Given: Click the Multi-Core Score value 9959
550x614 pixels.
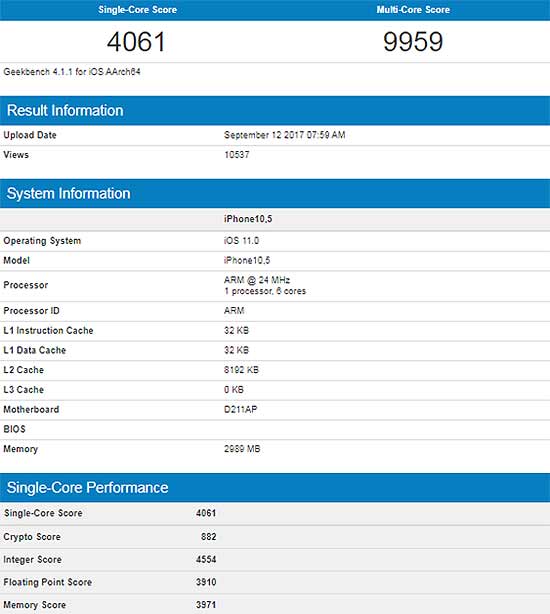Looking at the screenshot, I should [x=413, y=42].
